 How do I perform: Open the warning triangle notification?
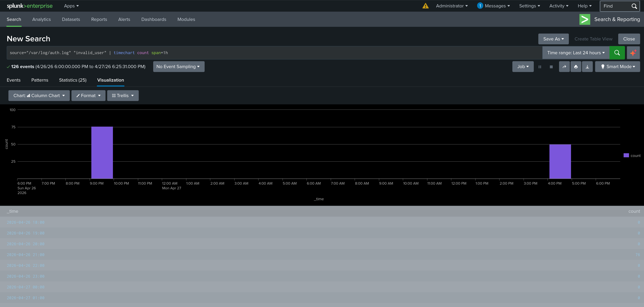click(426, 6)
